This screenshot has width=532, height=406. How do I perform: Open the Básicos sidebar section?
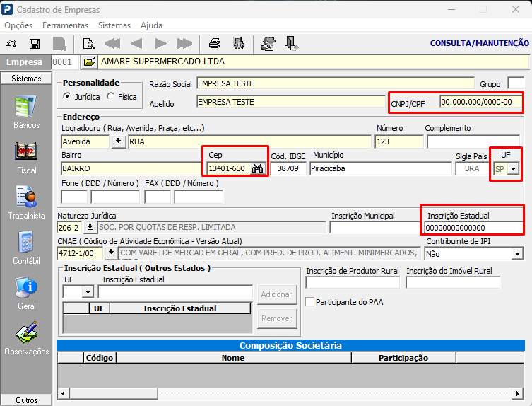(x=26, y=112)
